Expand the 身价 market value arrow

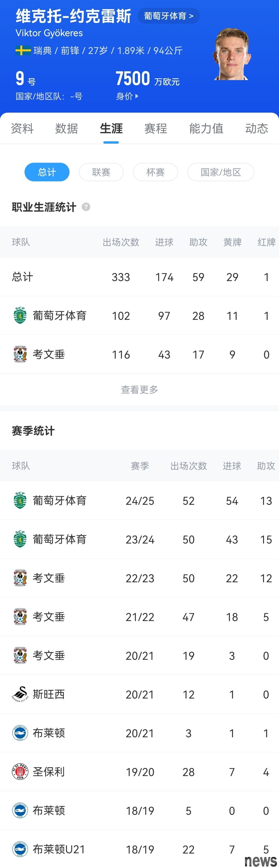(136, 96)
